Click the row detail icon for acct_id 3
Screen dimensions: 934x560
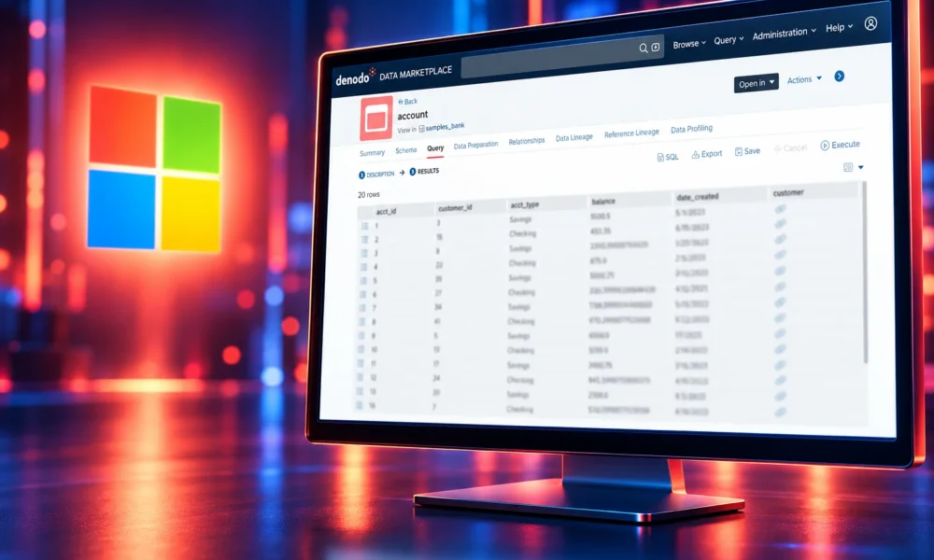364,254
